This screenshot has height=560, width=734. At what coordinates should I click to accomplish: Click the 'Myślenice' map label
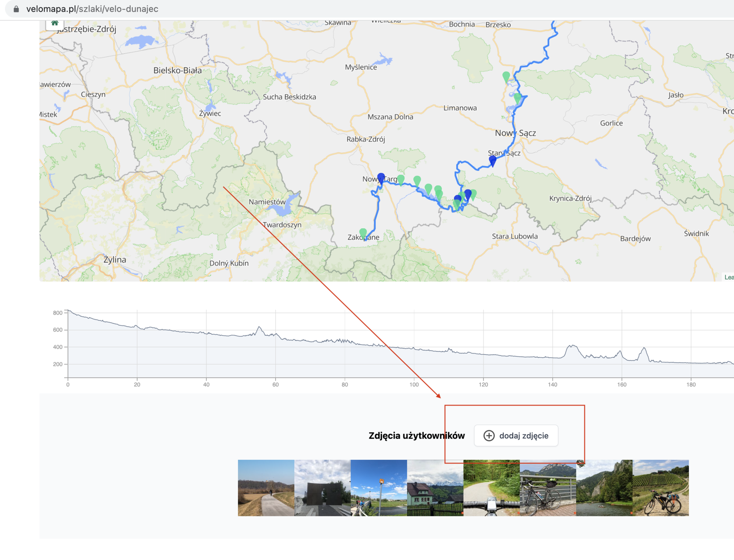pos(361,67)
